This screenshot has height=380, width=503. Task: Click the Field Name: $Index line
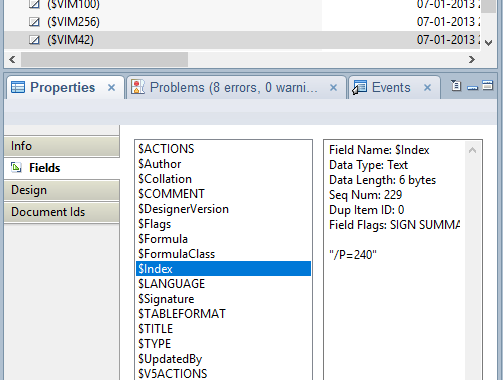379,150
